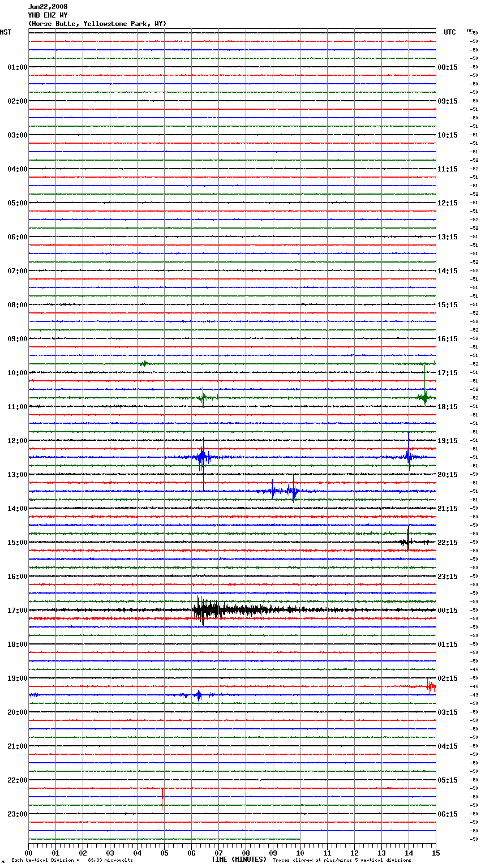Click the 03:00 MST time label

point(17,135)
